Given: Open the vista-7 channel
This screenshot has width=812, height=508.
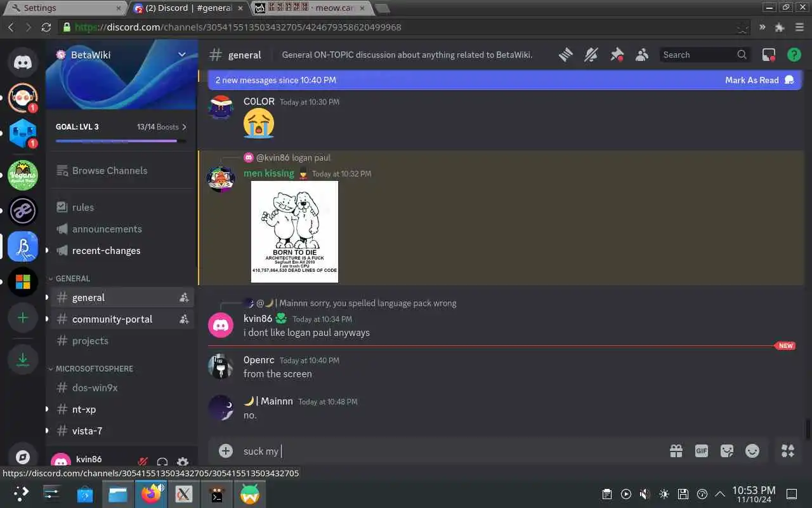Looking at the screenshot, I should click(x=122, y=431).
